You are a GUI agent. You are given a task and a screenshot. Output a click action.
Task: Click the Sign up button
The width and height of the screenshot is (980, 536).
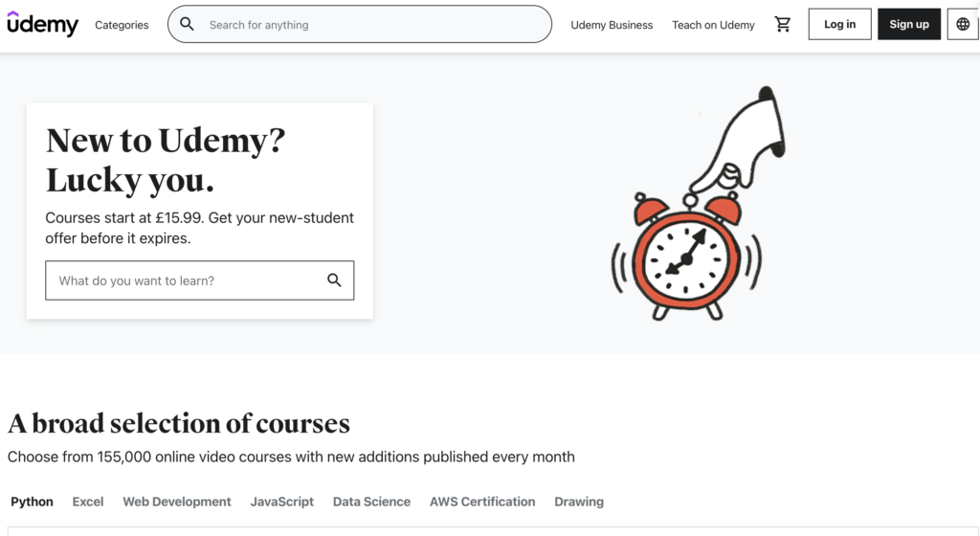click(909, 24)
